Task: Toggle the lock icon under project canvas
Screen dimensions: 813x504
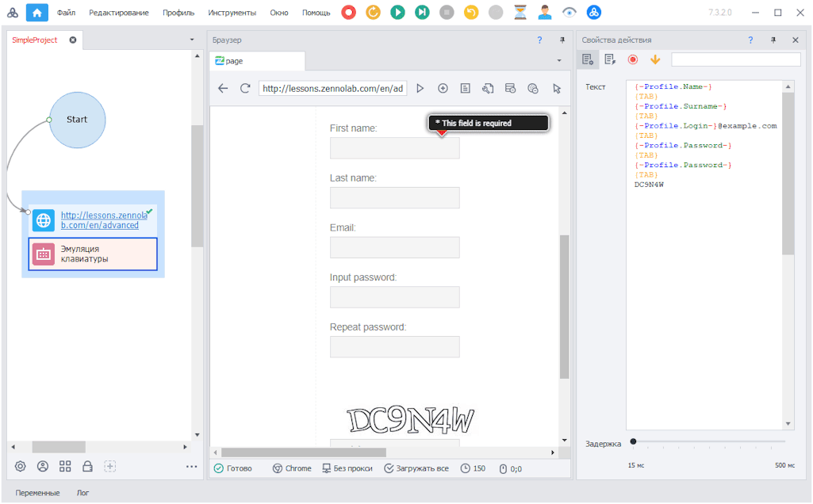Action: (88, 467)
